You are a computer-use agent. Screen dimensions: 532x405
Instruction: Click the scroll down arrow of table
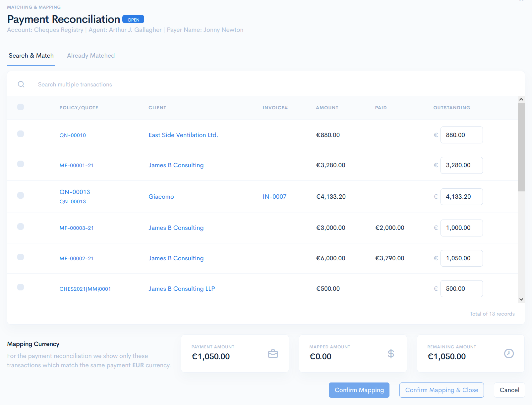(x=521, y=299)
